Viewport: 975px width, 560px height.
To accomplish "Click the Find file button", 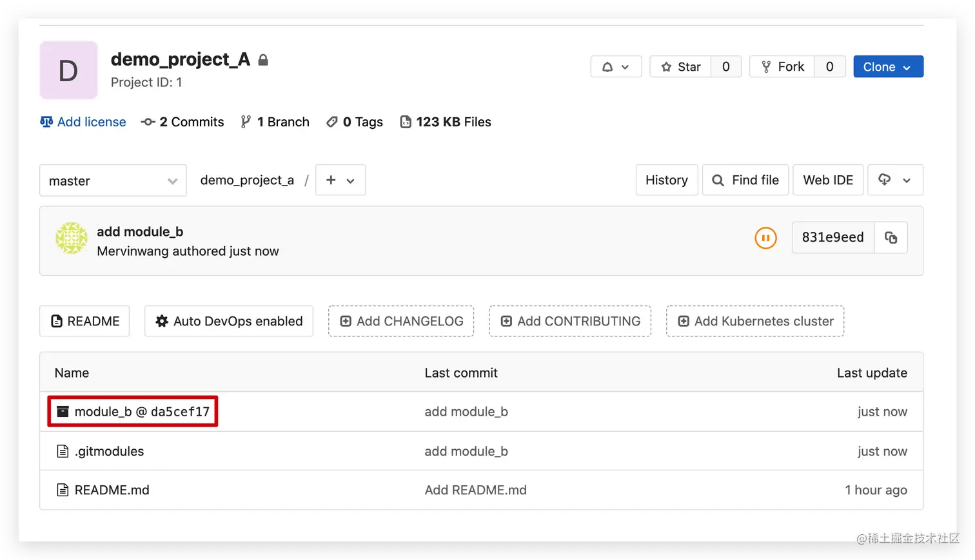I will point(745,180).
